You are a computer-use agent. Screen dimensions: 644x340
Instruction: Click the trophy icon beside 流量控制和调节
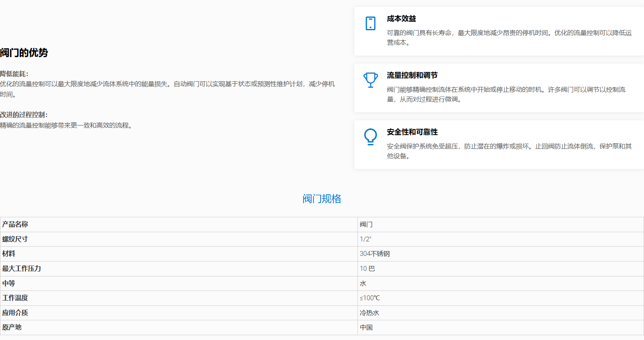tap(370, 80)
